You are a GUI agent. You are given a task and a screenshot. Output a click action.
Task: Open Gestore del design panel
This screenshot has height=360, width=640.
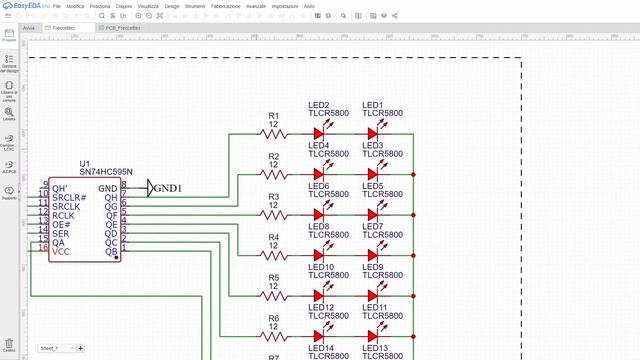click(x=9, y=63)
